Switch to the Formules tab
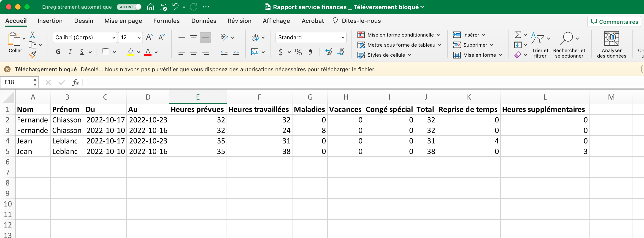This screenshot has width=644, height=238. 166,21
